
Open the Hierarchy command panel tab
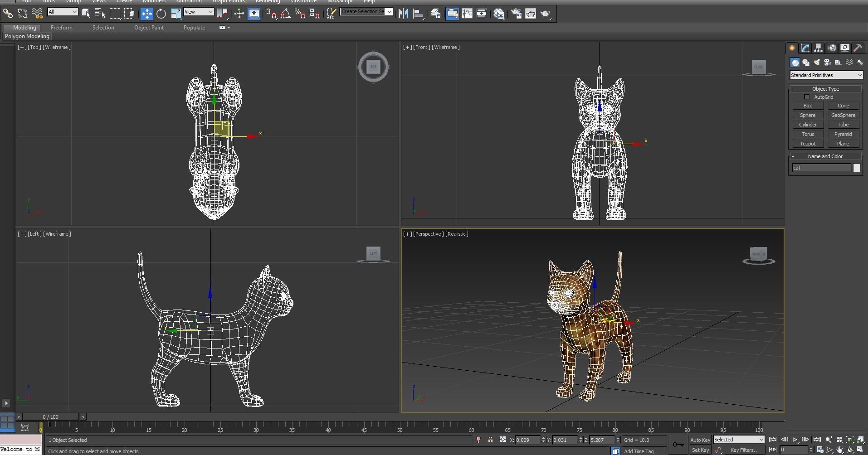click(818, 48)
